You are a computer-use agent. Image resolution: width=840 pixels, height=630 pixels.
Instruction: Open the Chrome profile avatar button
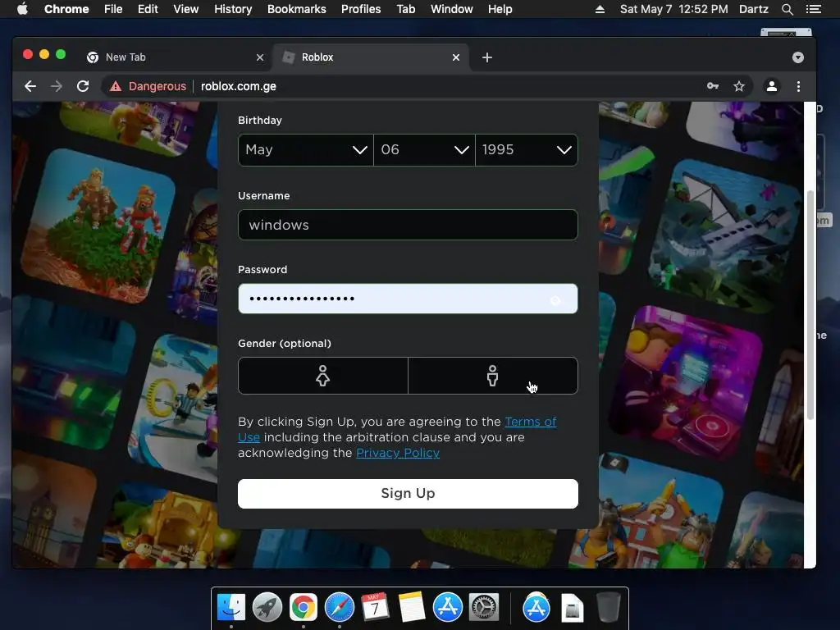(x=771, y=86)
